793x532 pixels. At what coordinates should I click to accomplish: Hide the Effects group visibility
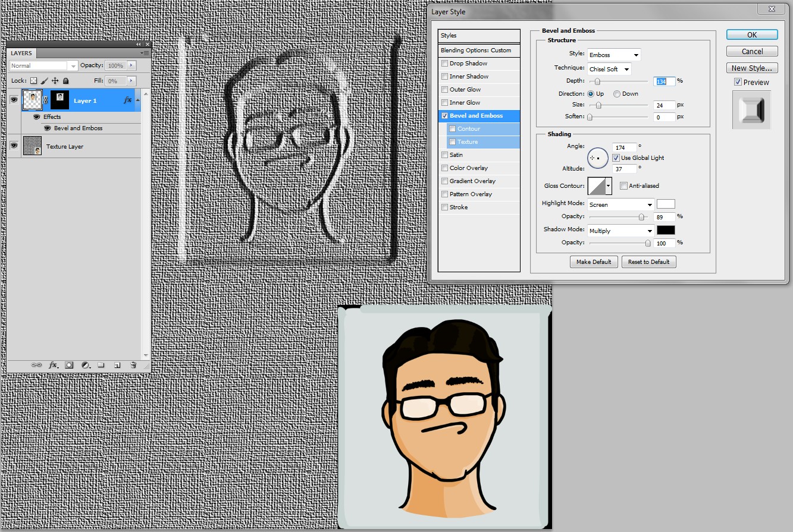[x=37, y=117]
